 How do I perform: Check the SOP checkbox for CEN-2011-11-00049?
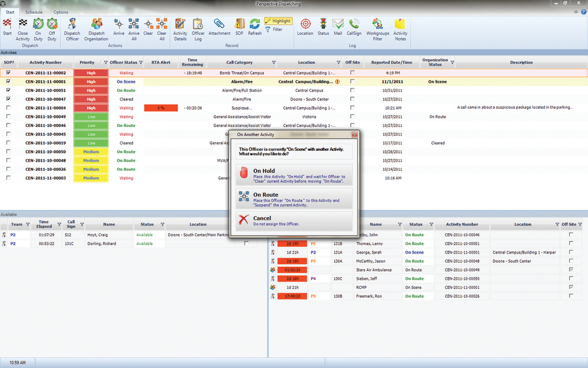8,117
